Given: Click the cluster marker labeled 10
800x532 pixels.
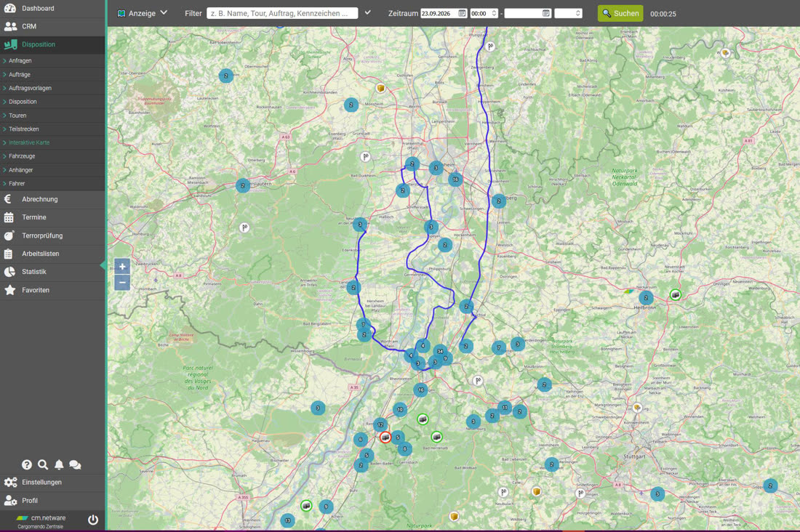Looking at the screenshot, I should (400, 409).
